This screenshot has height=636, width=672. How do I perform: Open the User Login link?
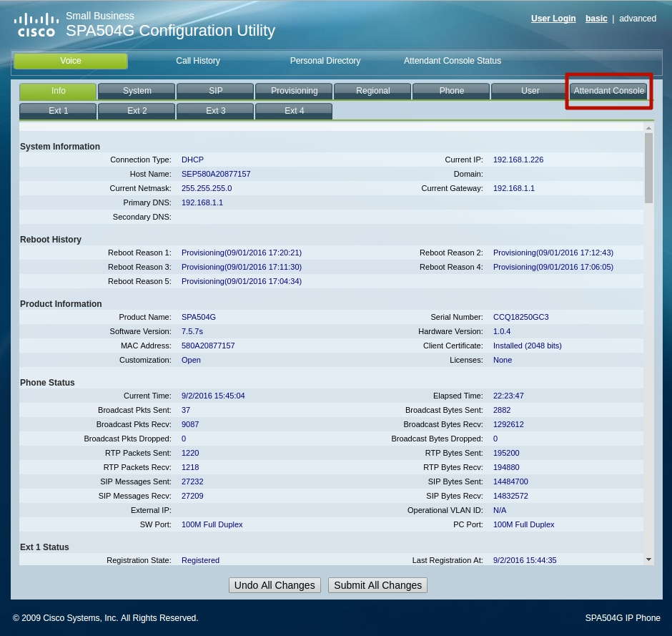coord(553,19)
